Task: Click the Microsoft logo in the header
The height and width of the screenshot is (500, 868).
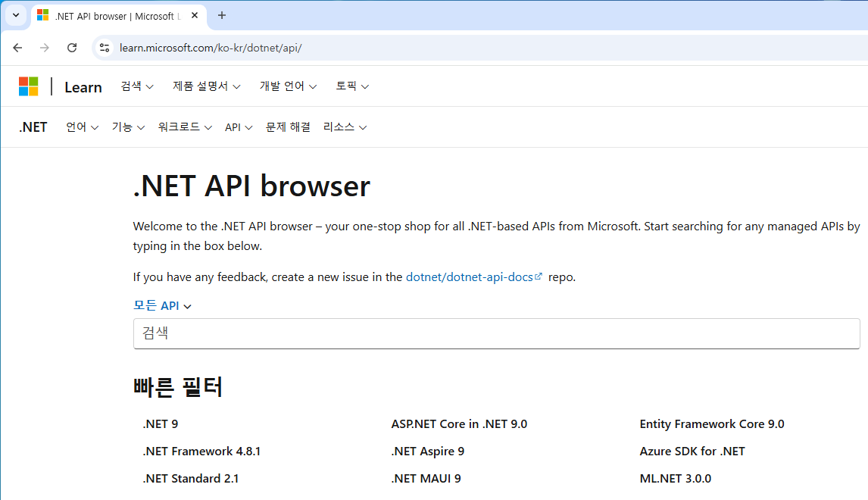Action: point(28,86)
